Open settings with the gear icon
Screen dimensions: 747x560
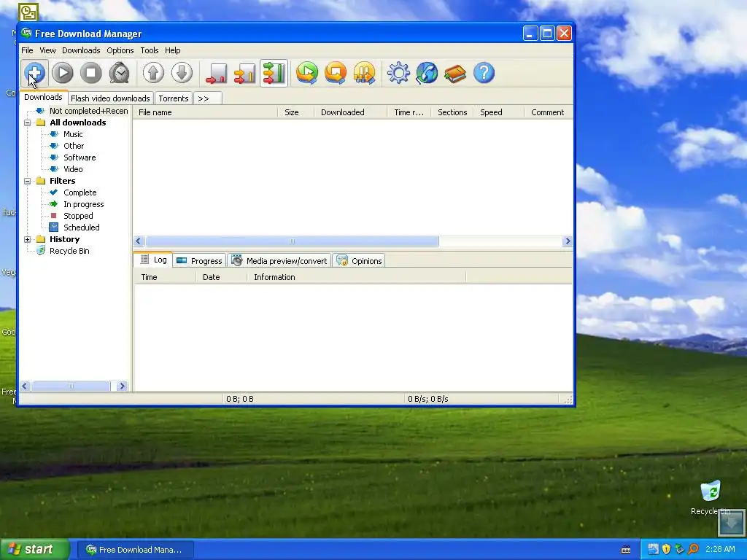(x=398, y=73)
